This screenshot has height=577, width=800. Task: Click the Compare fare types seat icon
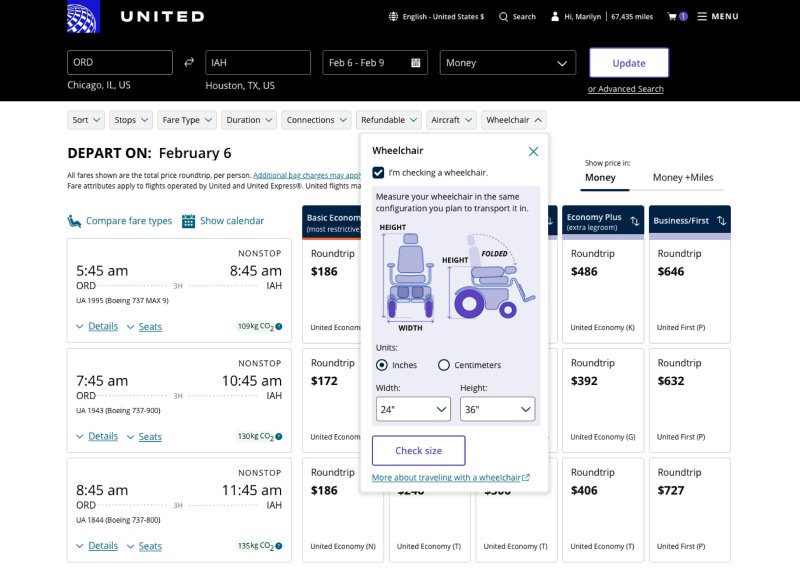click(x=74, y=221)
